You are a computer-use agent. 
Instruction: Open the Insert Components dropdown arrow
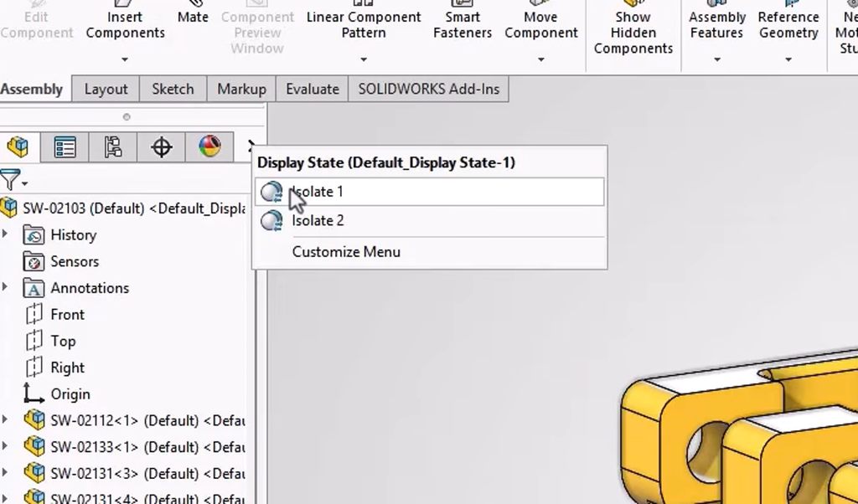(x=125, y=59)
